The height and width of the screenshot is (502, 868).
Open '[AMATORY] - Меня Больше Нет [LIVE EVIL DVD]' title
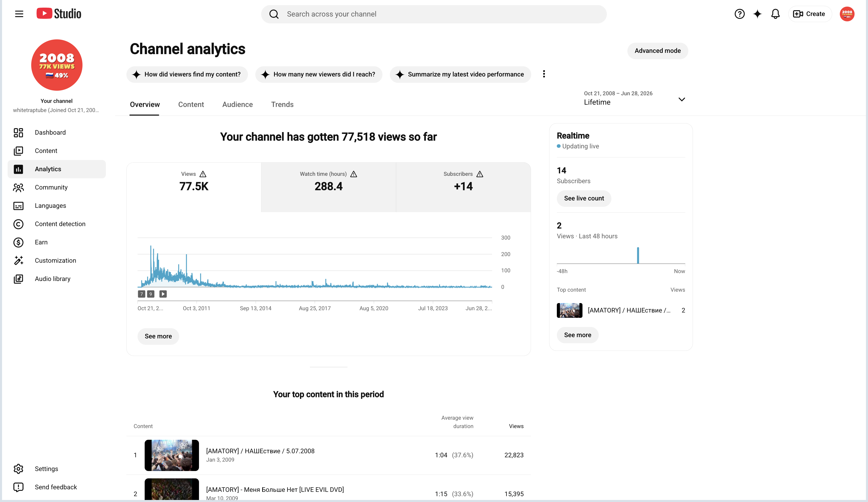tap(275, 490)
